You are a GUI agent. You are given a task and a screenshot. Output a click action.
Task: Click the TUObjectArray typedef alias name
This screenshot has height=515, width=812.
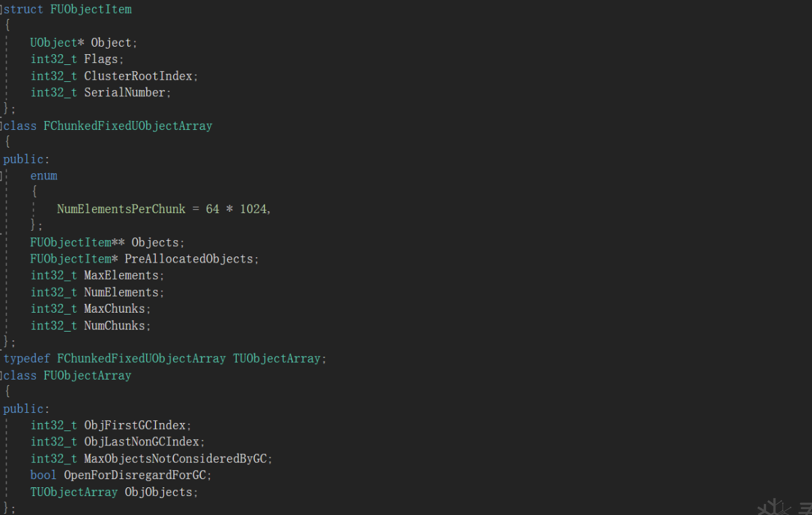[x=277, y=359]
